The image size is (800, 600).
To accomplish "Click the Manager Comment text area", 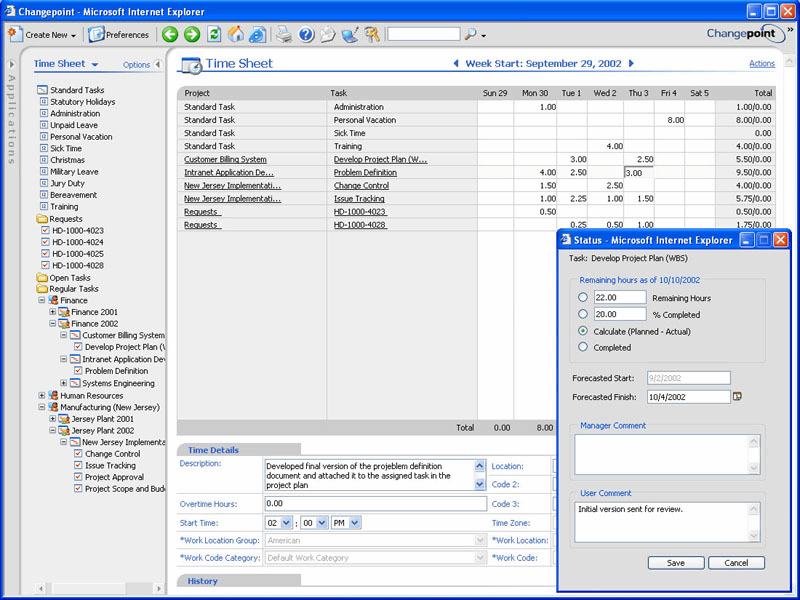I will [x=667, y=455].
